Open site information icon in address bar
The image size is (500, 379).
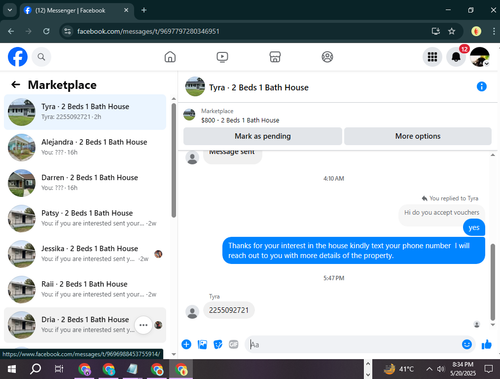pyautogui.click(x=68, y=31)
